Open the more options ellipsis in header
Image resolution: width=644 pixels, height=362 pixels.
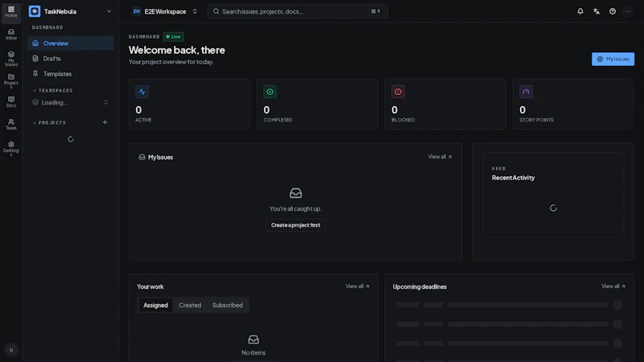(x=628, y=11)
